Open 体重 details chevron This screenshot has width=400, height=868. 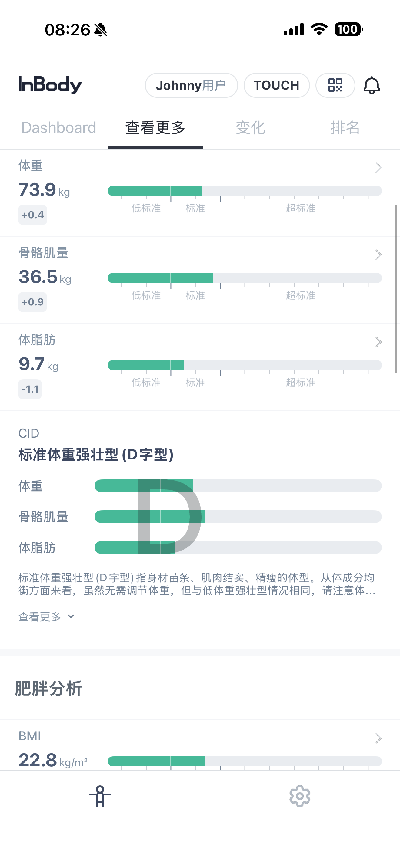pyautogui.click(x=378, y=167)
